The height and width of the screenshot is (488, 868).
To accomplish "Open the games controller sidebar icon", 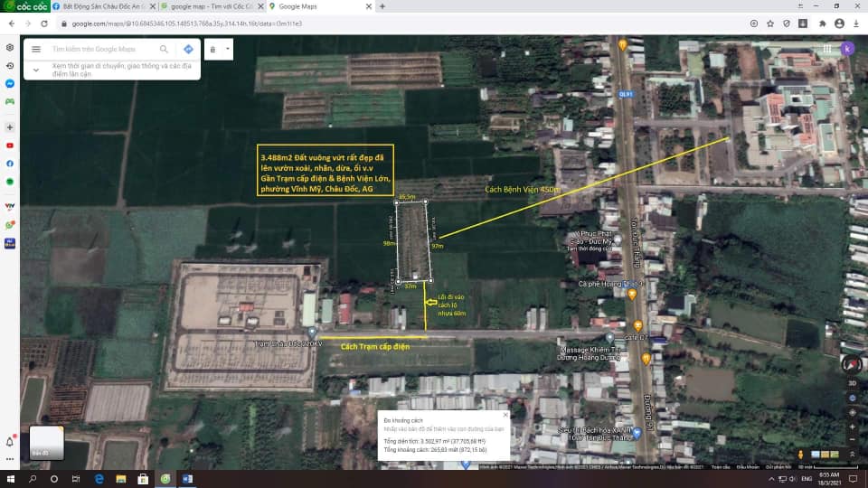I will (x=10, y=102).
